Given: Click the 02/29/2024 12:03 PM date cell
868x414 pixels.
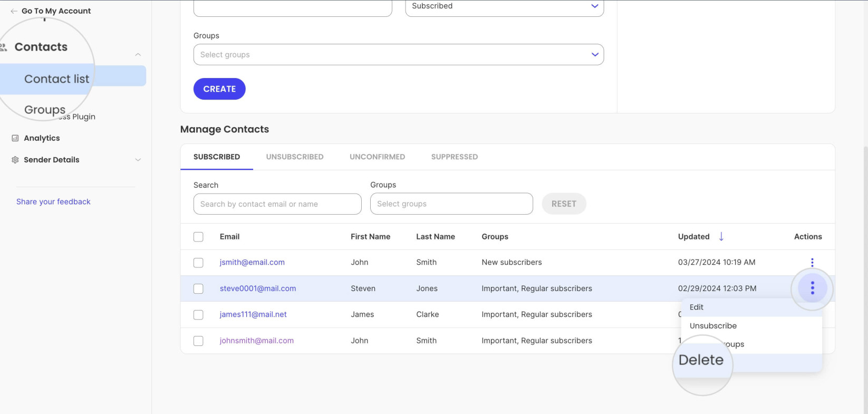Looking at the screenshot, I should [717, 288].
